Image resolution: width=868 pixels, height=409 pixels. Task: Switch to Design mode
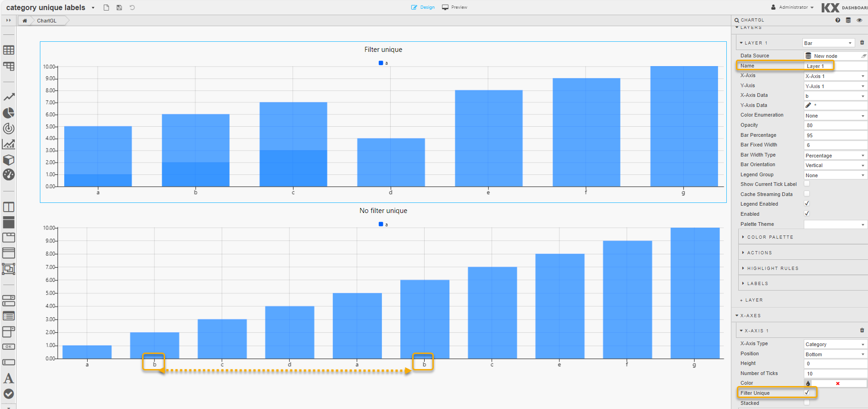(423, 7)
